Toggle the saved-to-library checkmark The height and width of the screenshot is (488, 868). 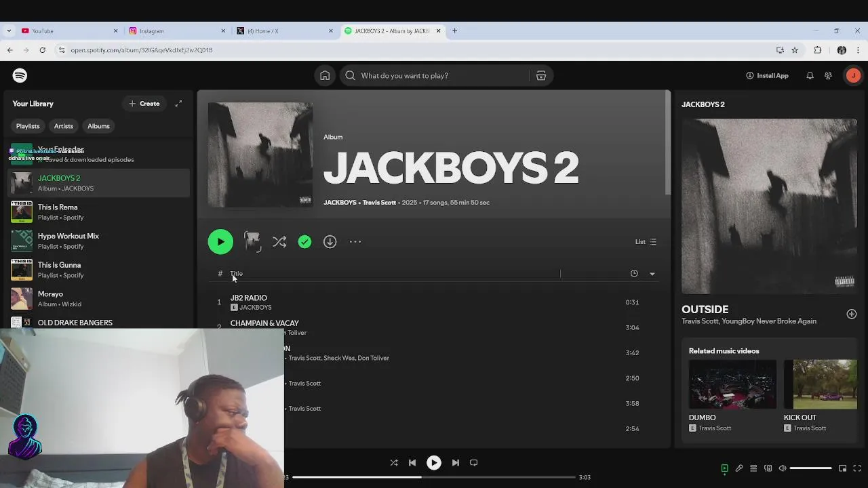point(304,242)
